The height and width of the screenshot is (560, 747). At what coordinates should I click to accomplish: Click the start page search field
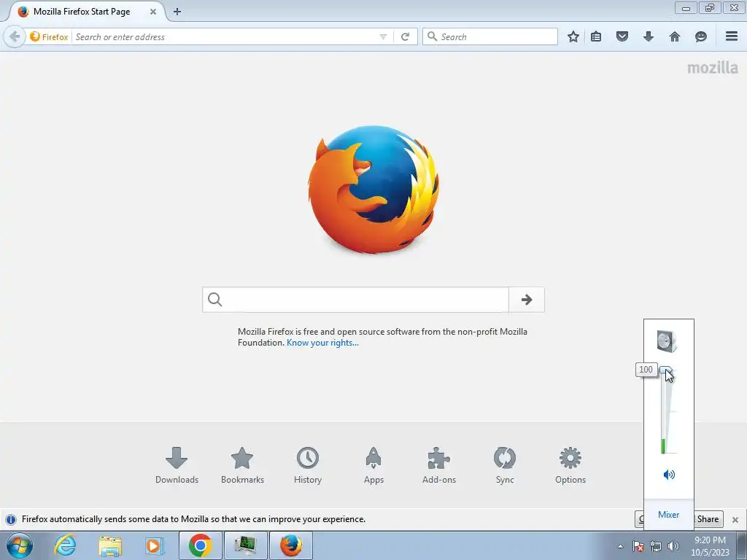pos(355,300)
